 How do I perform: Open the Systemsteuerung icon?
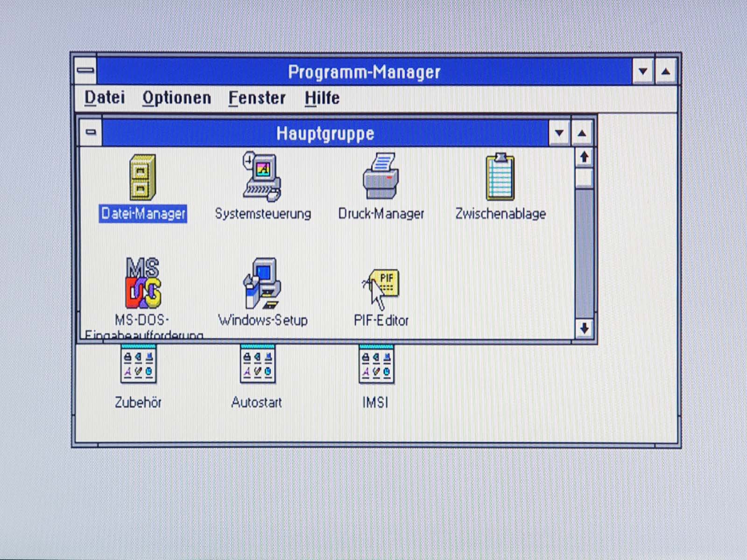(262, 177)
